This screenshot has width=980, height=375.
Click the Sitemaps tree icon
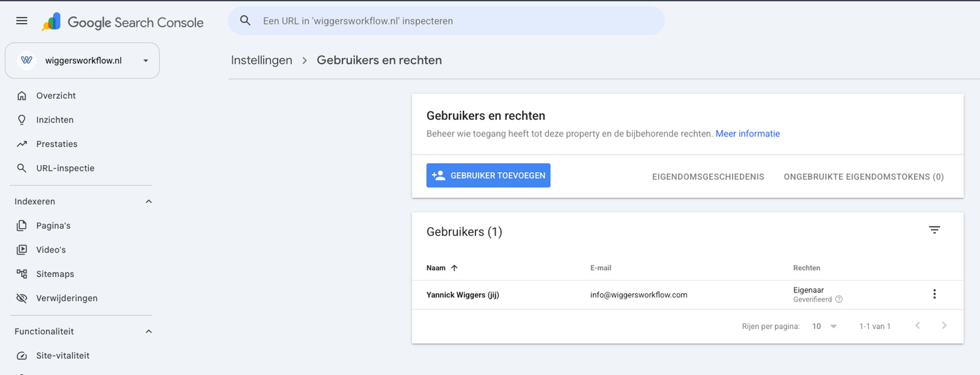point(22,274)
